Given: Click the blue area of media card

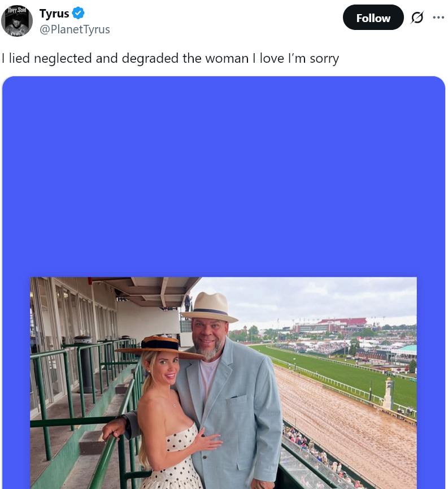Looking at the screenshot, I should coord(223,175).
